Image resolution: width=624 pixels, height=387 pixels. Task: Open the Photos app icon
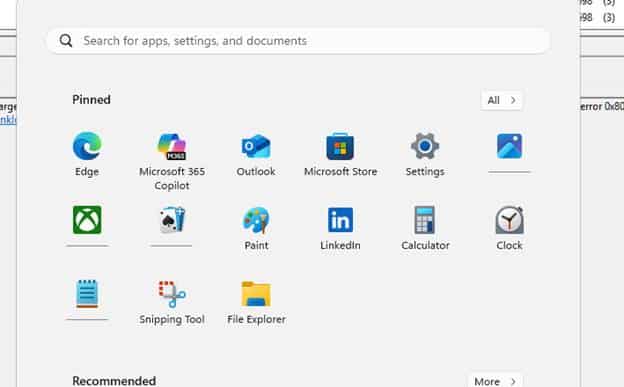point(509,146)
